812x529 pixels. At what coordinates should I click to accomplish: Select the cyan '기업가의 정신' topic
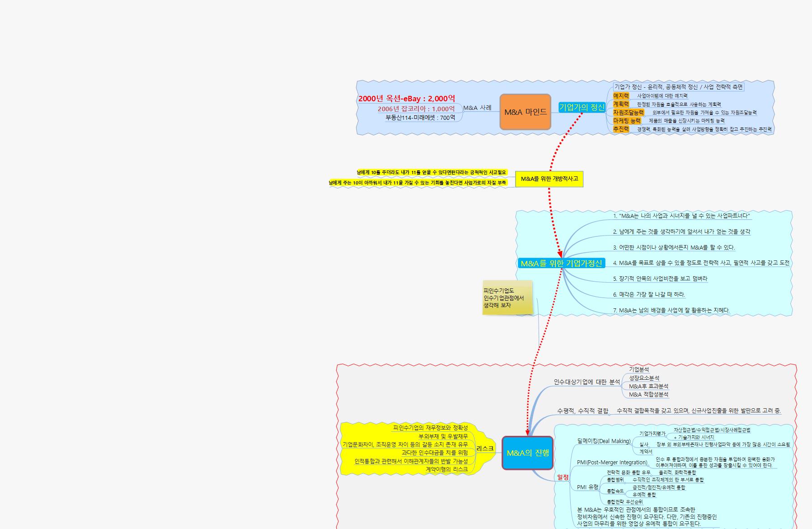(582, 107)
